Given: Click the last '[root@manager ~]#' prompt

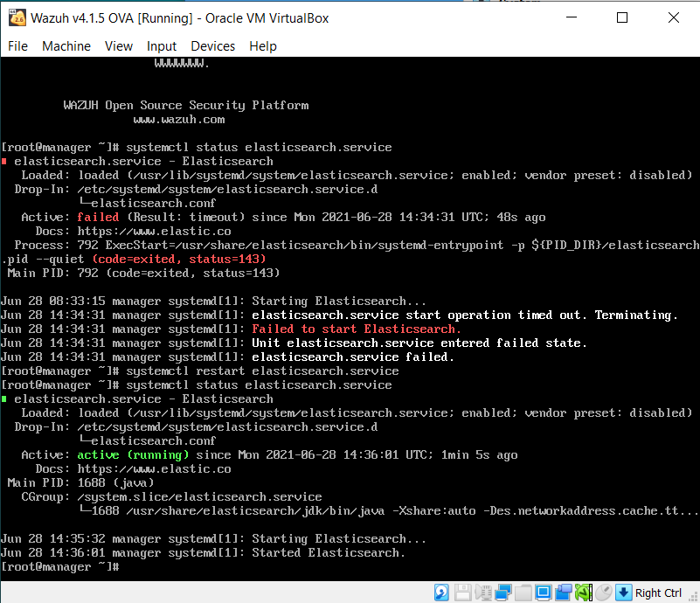Looking at the screenshot, I should [60, 567].
